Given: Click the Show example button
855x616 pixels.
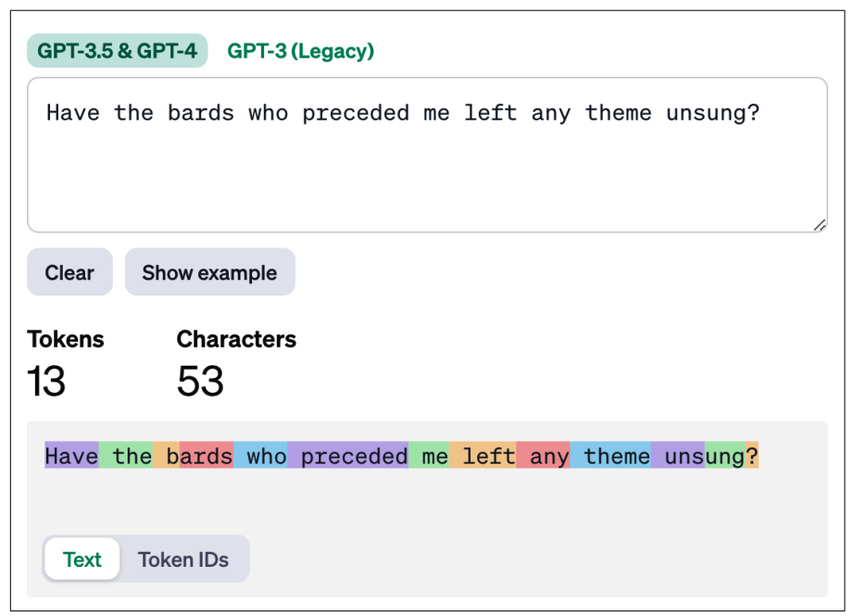Looking at the screenshot, I should coord(209,272).
